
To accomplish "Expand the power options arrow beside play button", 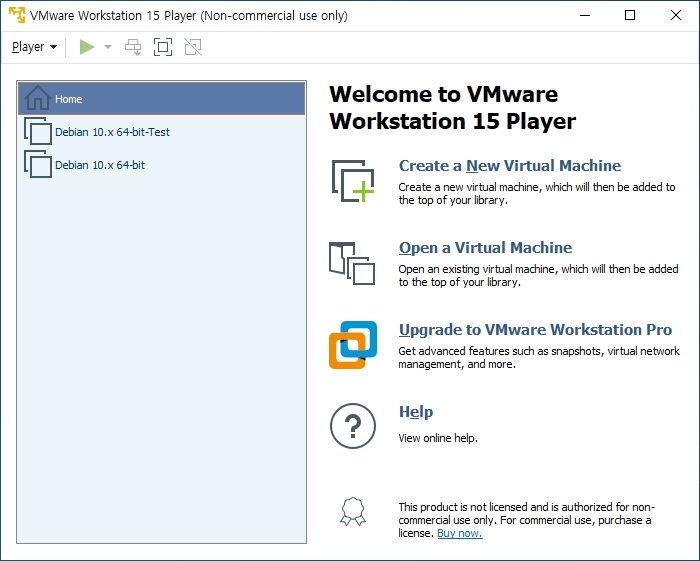I will point(108,47).
